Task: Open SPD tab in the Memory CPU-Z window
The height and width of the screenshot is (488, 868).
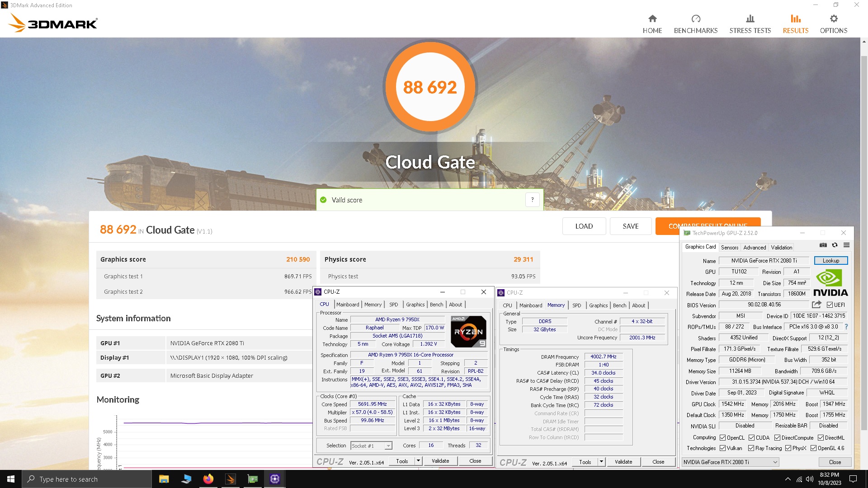Action: (576, 305)
